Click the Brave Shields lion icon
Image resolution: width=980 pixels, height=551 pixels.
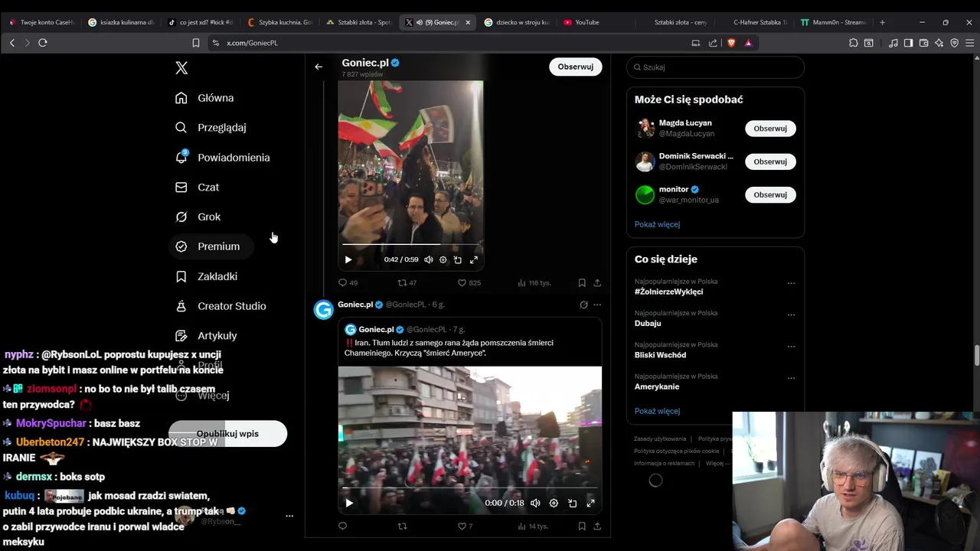click(731, 43)
